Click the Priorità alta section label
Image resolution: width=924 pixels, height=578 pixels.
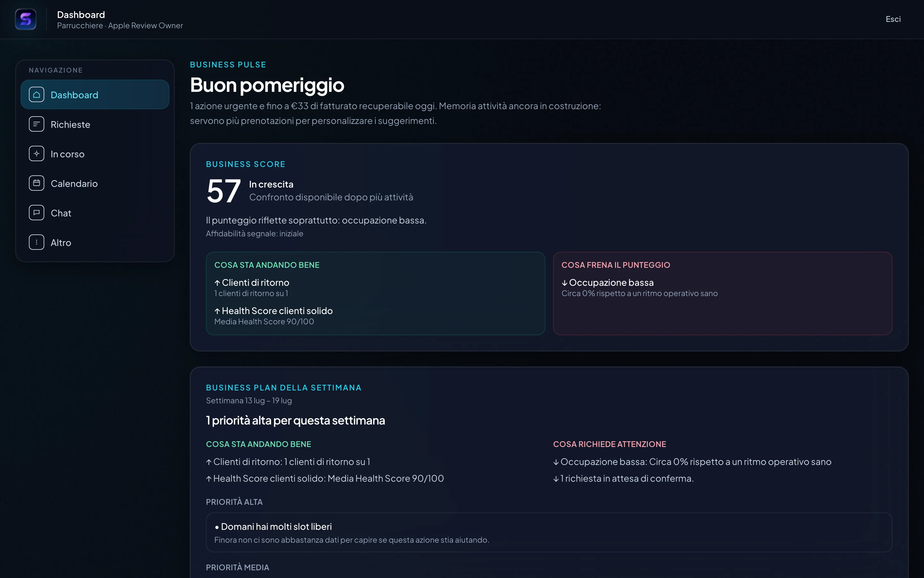(235, 502)
